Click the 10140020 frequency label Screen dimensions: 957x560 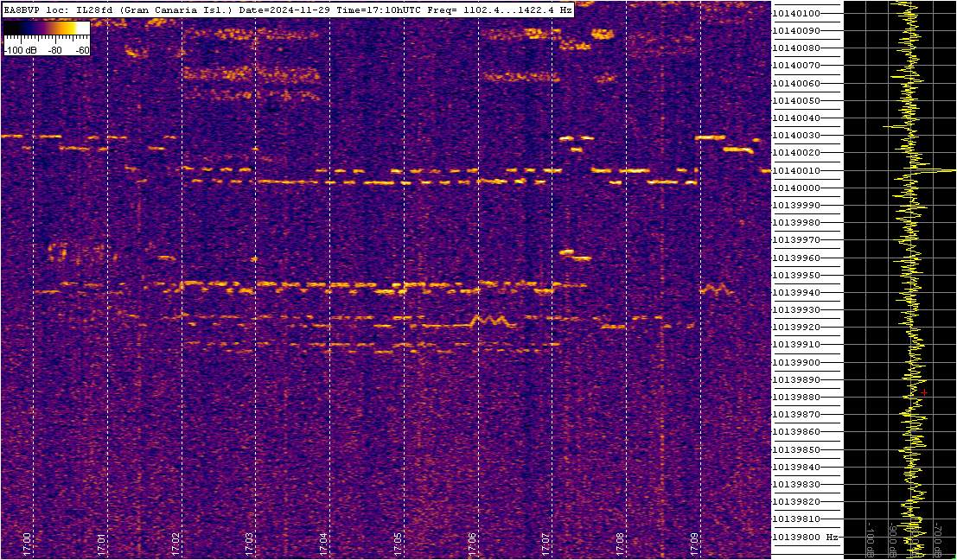(x=796, y=153)
